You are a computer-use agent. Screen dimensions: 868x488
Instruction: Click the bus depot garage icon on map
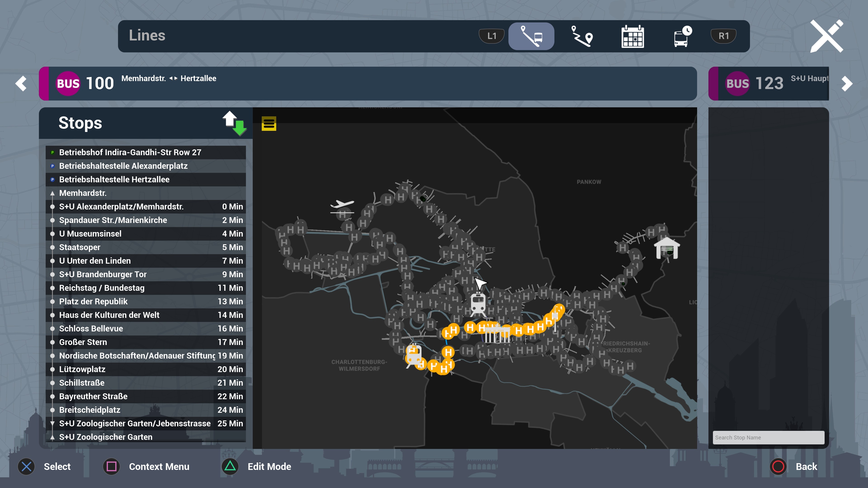[x=667, y=248]
